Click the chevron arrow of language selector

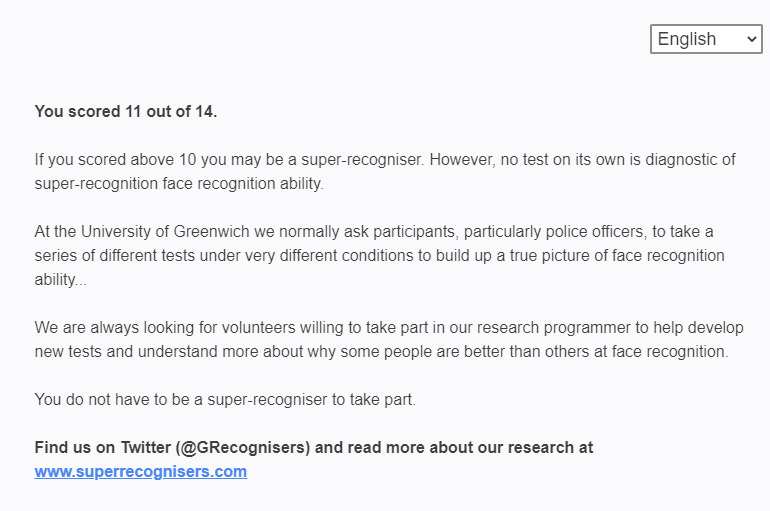click(751, 39)
